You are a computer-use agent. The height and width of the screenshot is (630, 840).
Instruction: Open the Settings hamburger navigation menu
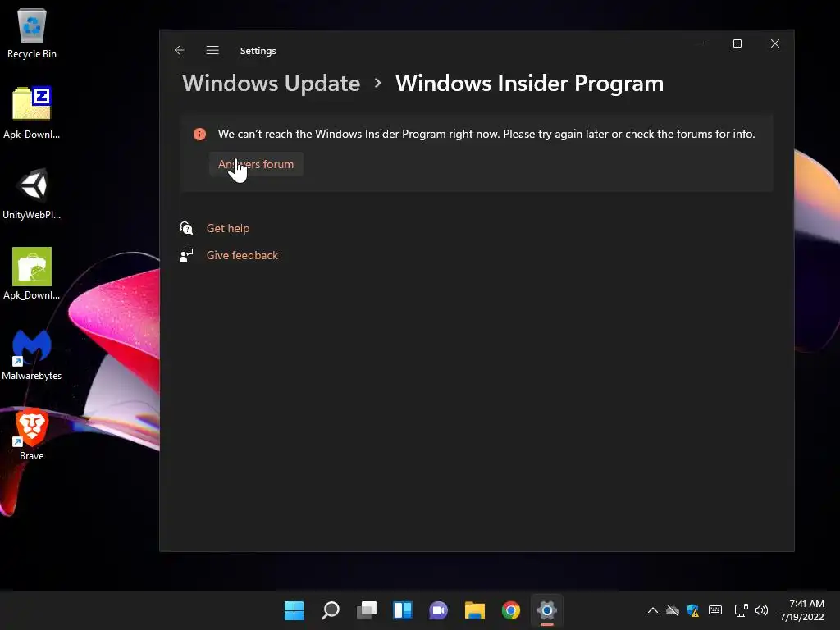[212, 50]
